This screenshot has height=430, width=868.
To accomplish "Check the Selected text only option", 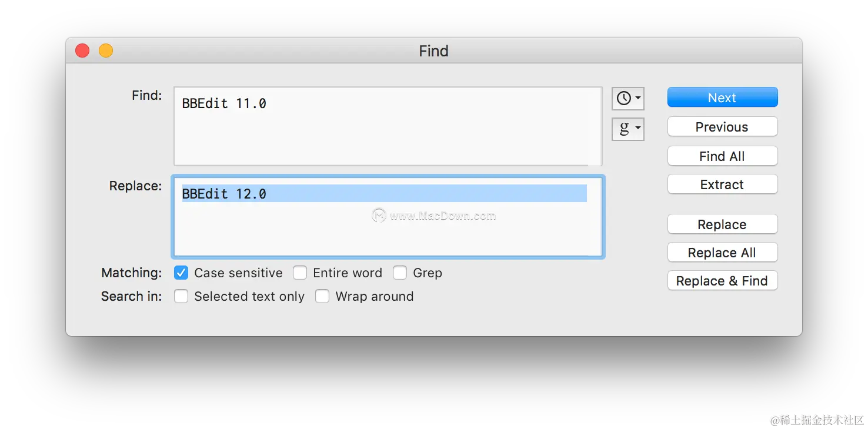I will click(181, 296).
